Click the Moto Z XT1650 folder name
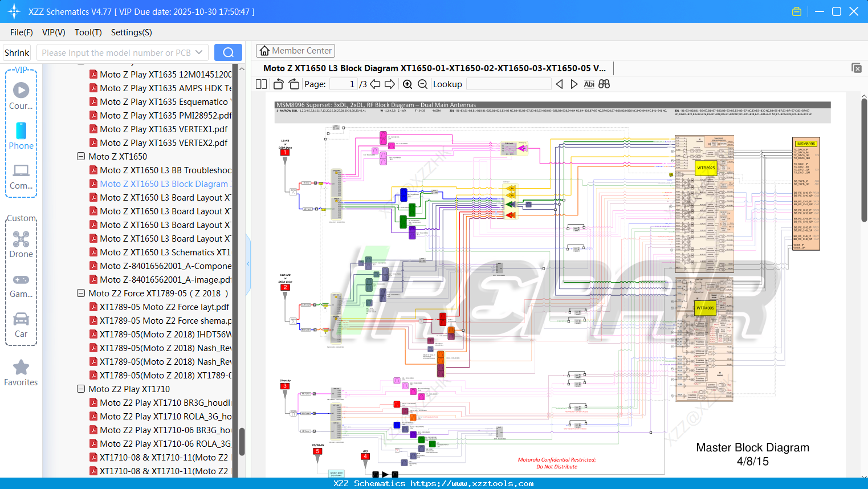This screenshot has height=489, width=868. 118,156
